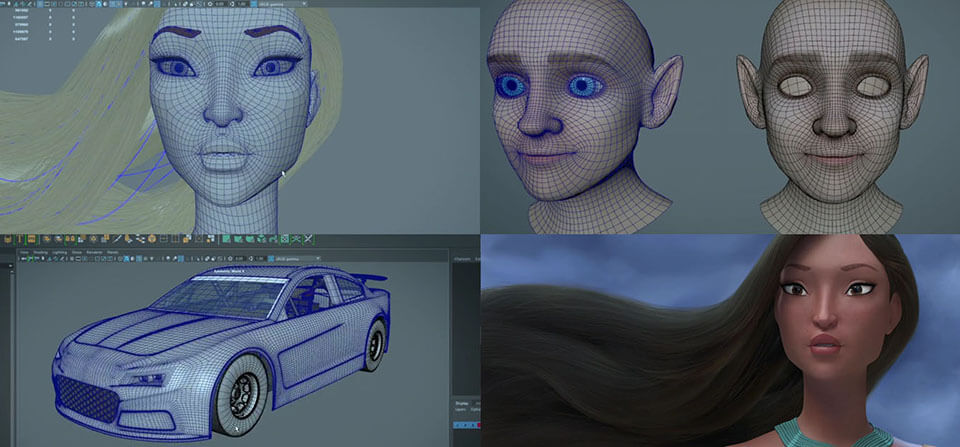Click the teal icon right after the shelf divider

pos(226,239)
